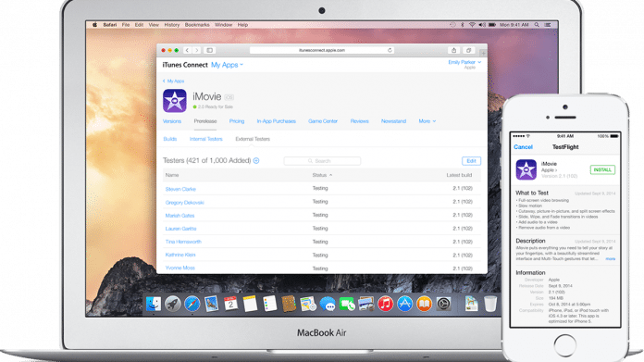Image resolution: width=644 pixels, height=362 pixels.
Task: Open the Game Center tab
Action: pos(323,121)
